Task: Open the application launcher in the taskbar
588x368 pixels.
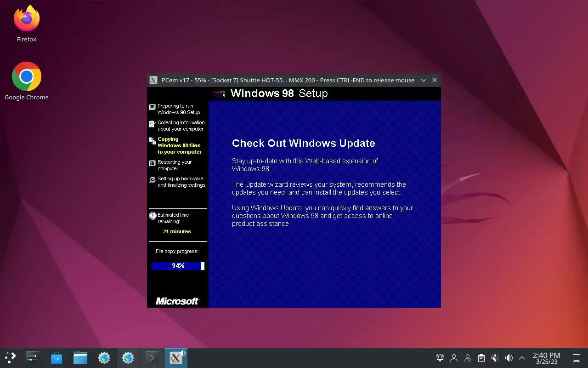Action: click(x=10, y=358)
